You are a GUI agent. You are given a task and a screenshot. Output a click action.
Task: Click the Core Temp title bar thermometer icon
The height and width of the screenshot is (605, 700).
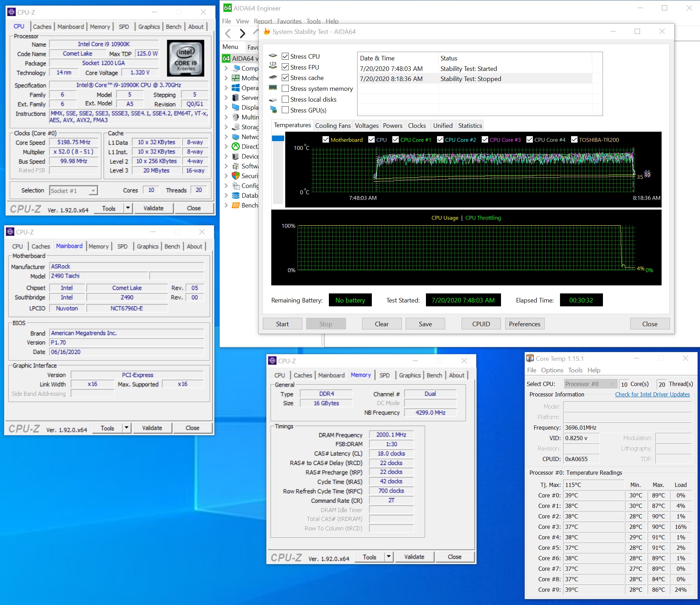coord(530,358)
